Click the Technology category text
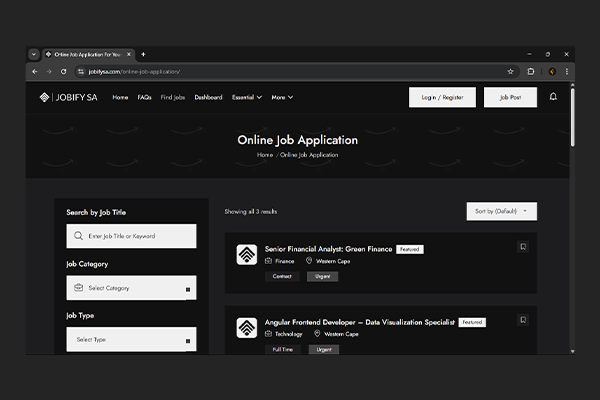This screenshot has height=400, width=600. (289, 334)
